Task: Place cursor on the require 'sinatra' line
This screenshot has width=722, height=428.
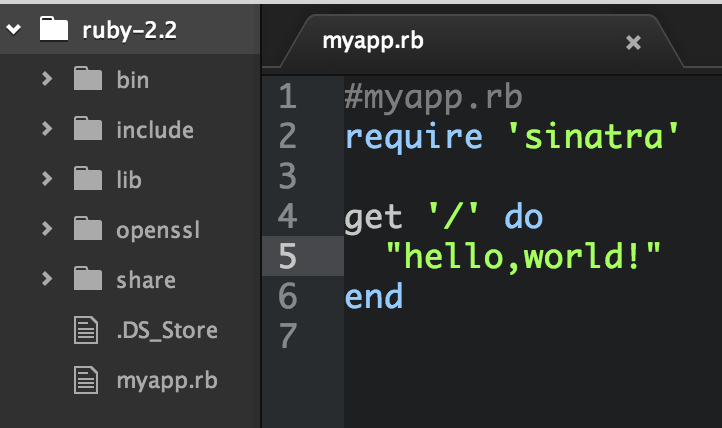Action: coord(512,137)
